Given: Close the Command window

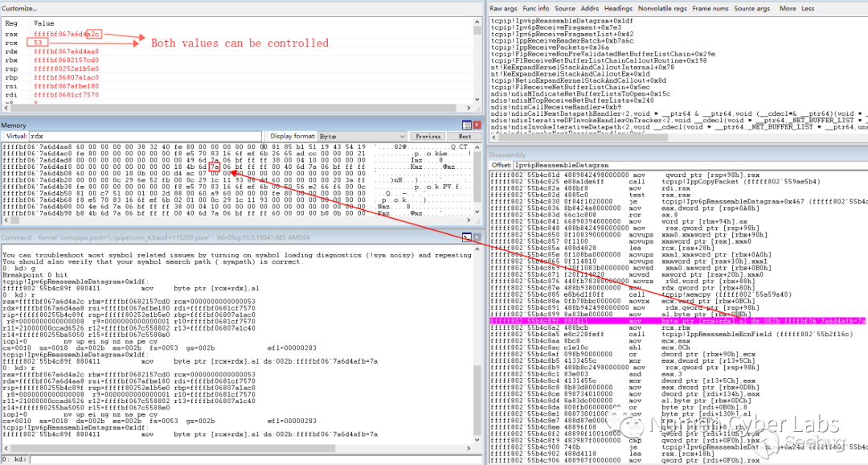Looking at the screenshot, I should coord(477,238).
